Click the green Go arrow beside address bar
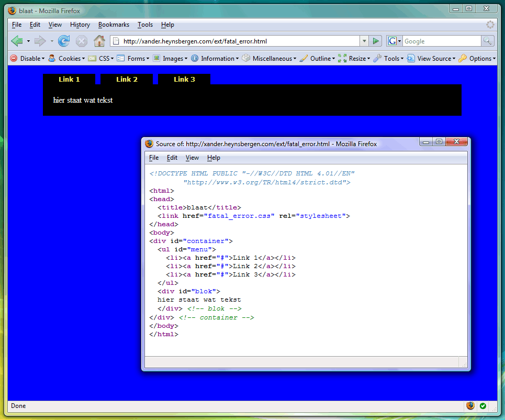The image size is (505, 420). pyautogui.click(x=375, y=41)
